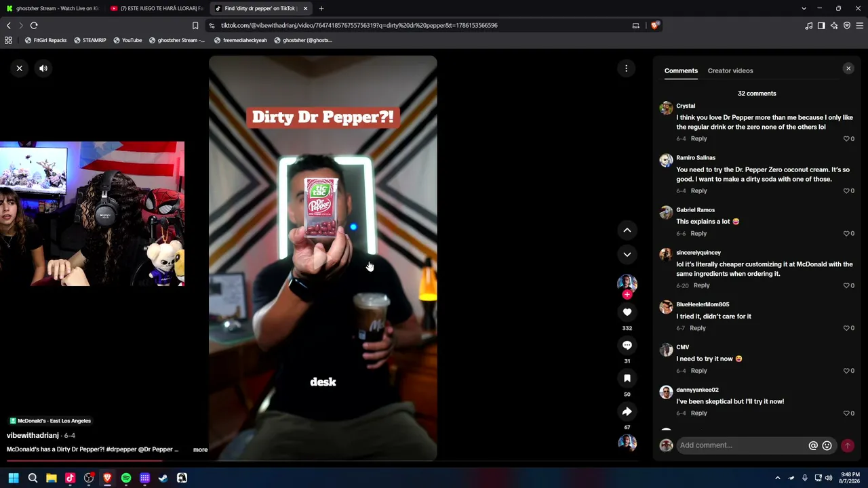Open the sound disc below share
The height and width of the screenshot is (488, 868).
click(x=627, y=443)
